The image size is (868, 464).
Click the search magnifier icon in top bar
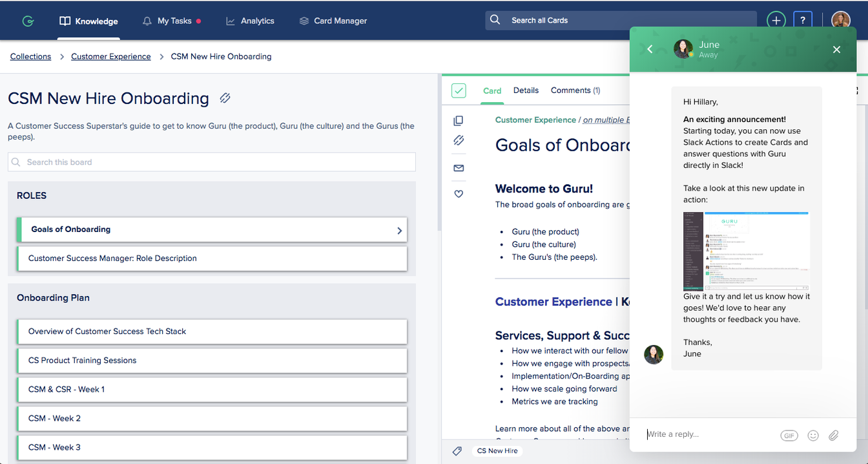tap(495, 20)
